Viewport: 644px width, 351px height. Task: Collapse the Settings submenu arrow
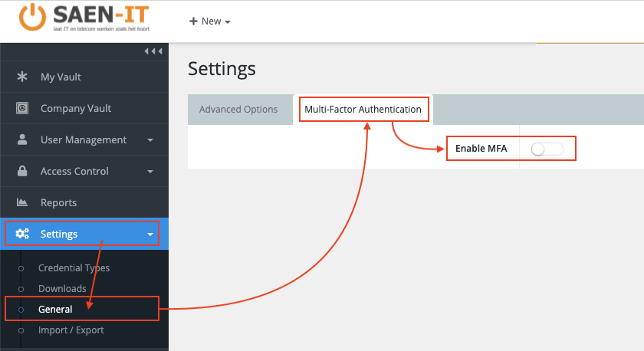coord(150,235)
